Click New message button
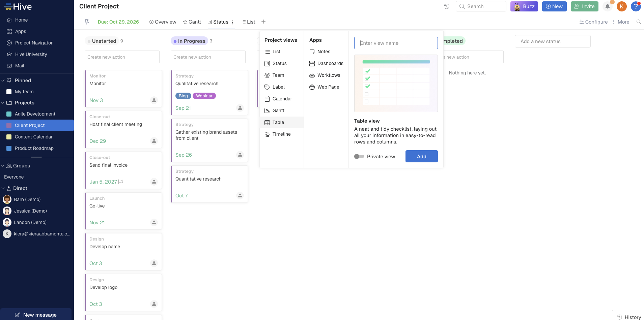The height and width of the screenshot is (320, 644). tap(36, 315)
